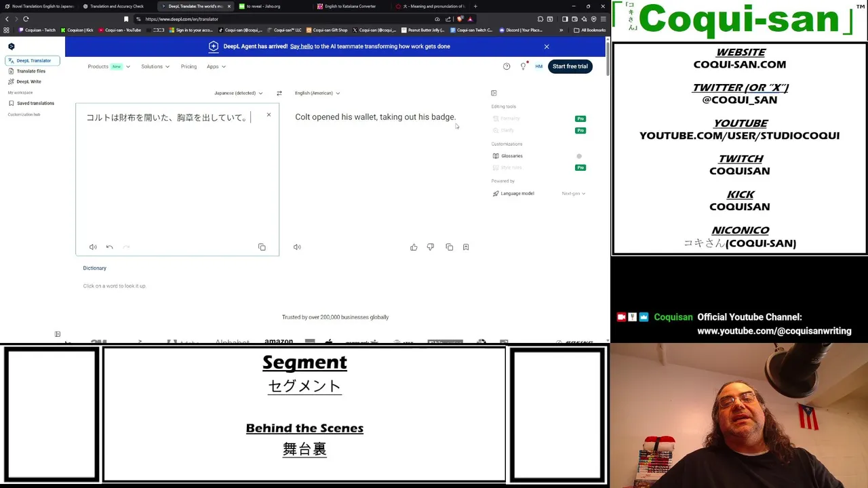Toggle the Glossaries switch
868x488 pixels.
coord(579,156)
